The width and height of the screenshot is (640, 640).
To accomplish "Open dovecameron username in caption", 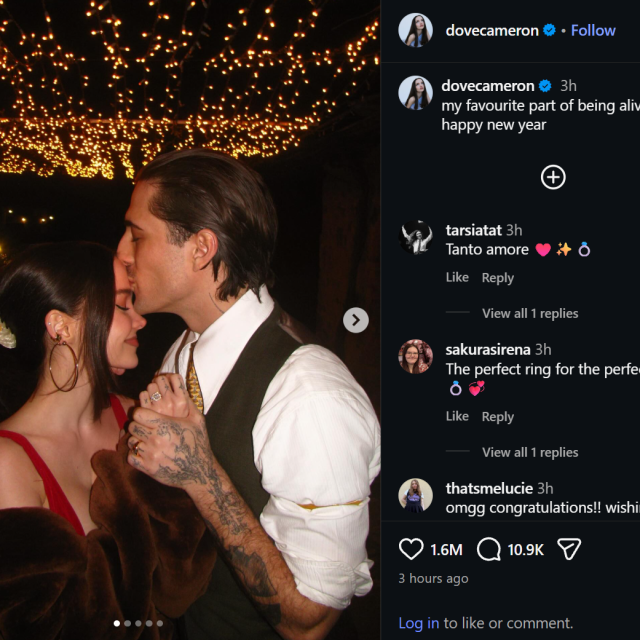I will coord(488,86).
